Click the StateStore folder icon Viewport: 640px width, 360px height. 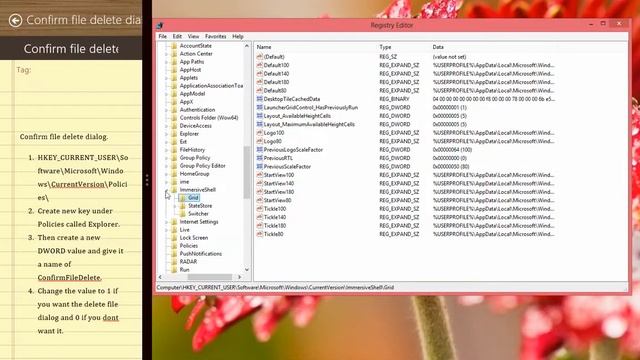pos(182,206)
